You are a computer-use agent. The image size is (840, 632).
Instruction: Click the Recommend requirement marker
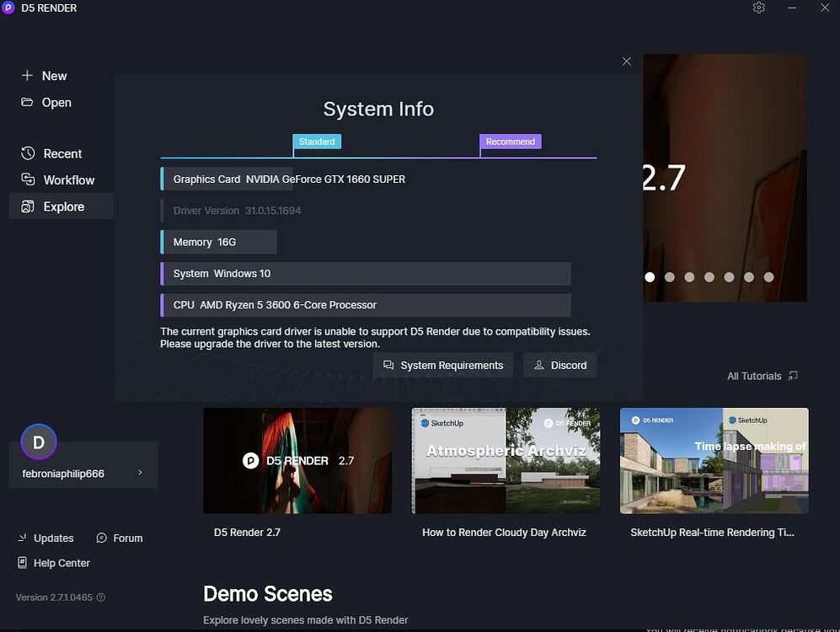510,142
